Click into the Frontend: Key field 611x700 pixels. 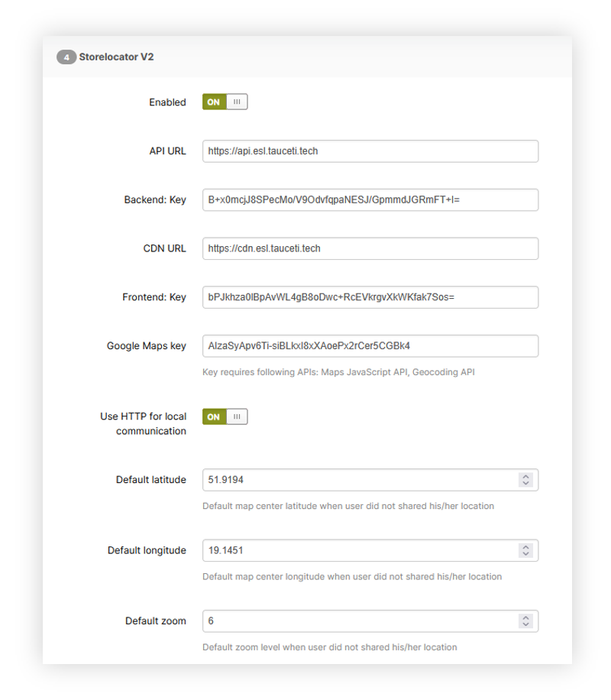tap(370, 297)
